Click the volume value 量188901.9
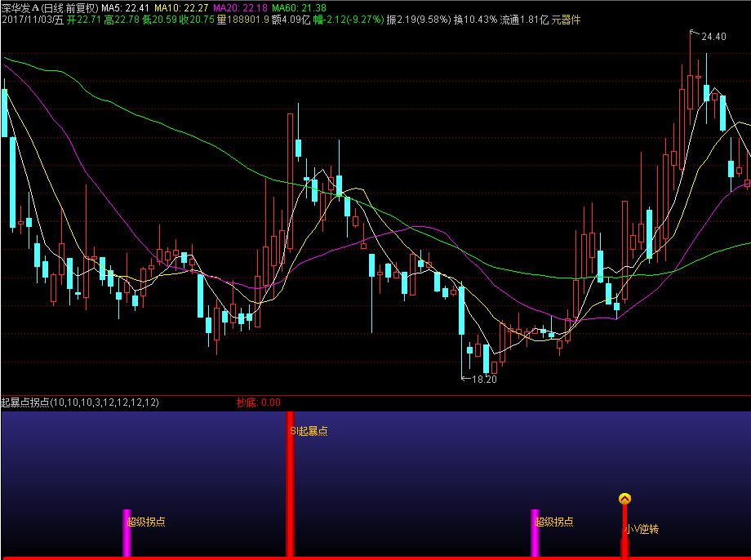The image size is (751, 560). (242, 20)
